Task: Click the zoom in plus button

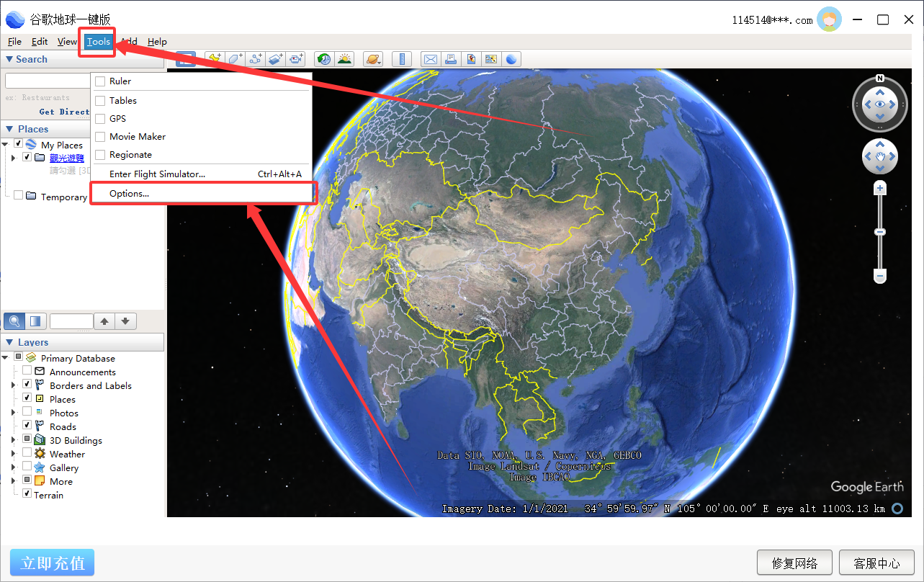Action: click(879, 188)
